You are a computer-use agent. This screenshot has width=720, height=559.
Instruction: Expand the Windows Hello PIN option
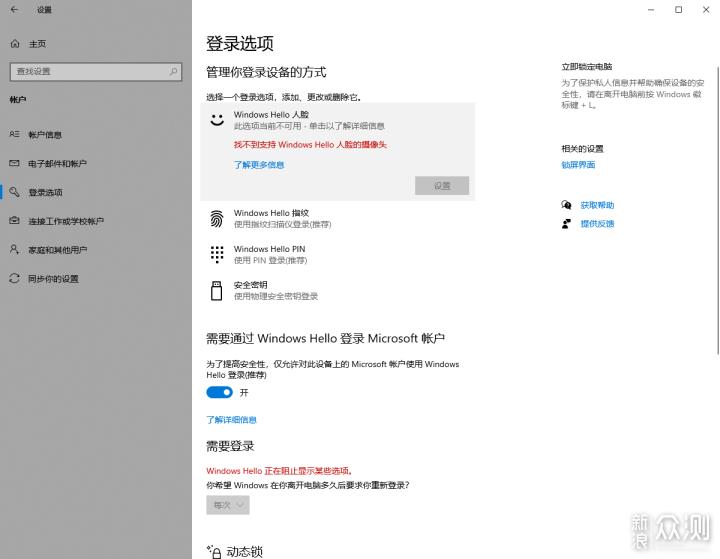[x=338, y=254]
